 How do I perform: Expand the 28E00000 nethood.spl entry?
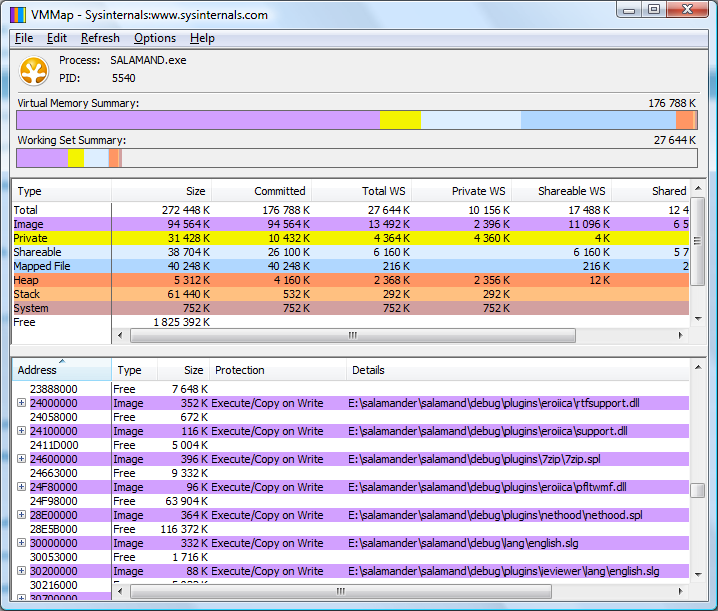[x=21, y=514]
